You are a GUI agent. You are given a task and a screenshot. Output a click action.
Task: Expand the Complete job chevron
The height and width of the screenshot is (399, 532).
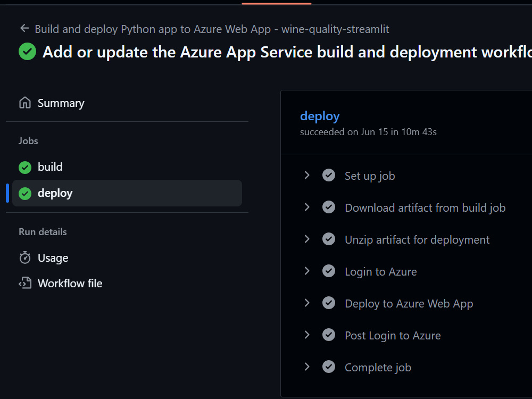point(307,367)
